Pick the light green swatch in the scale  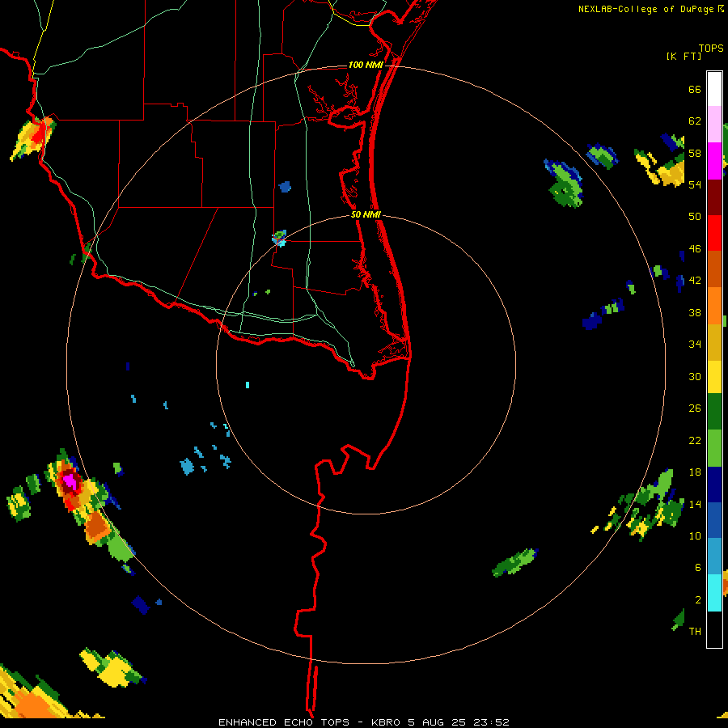714,448
